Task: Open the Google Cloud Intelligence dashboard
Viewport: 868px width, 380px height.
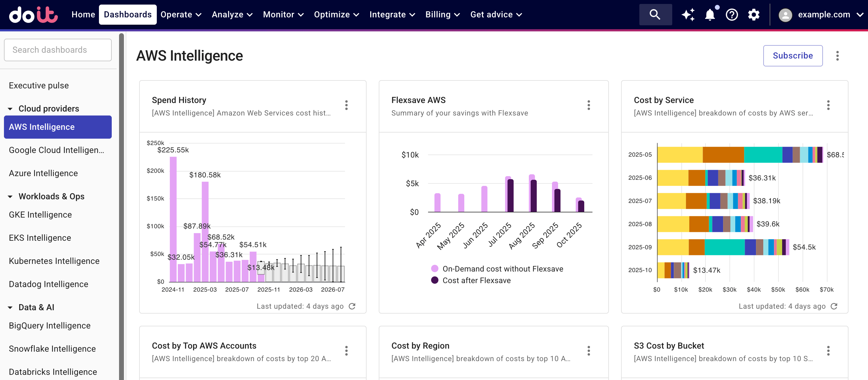Action: click(x=57, y=150)
